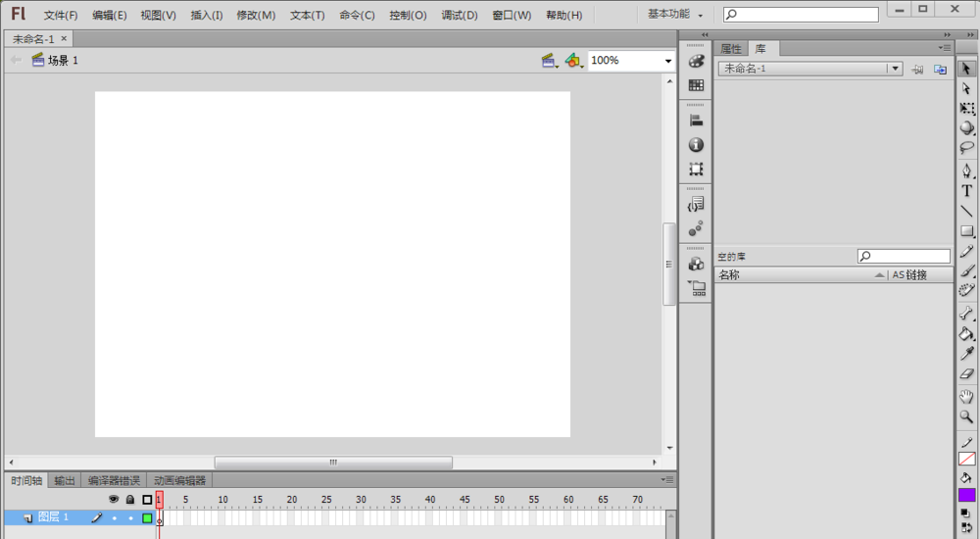The image size is (980, 539).
Task: Close the 未命名-1 document tab
Action: tap(64, 38)
